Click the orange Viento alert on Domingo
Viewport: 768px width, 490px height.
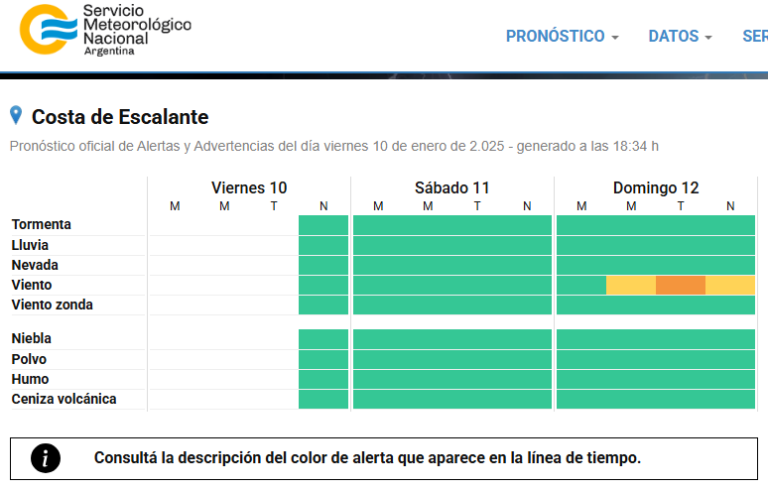[681, 285]
